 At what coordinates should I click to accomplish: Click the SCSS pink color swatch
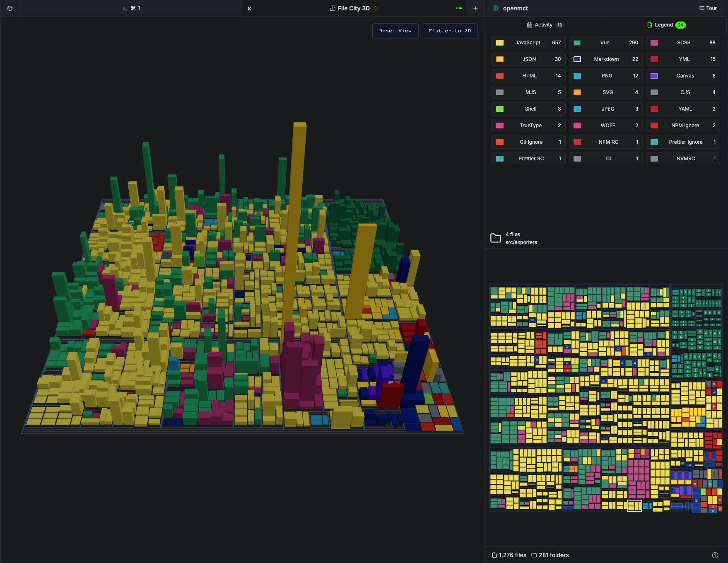(x=654, y=43)
